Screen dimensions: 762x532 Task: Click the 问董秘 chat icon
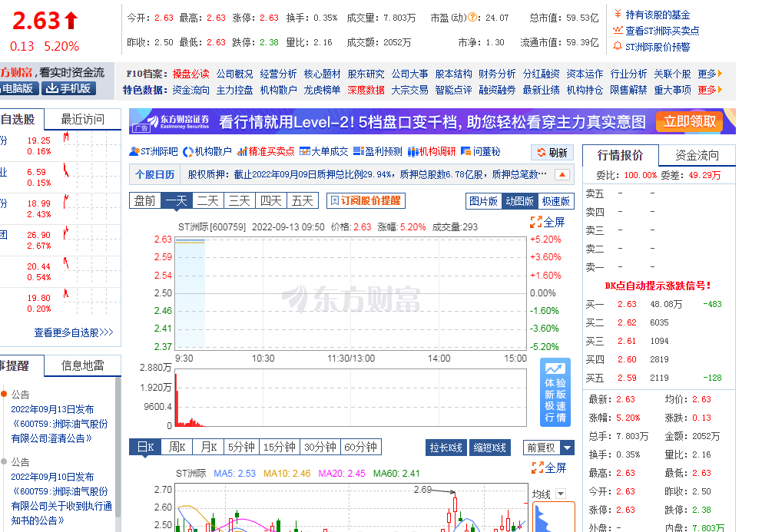466,151
